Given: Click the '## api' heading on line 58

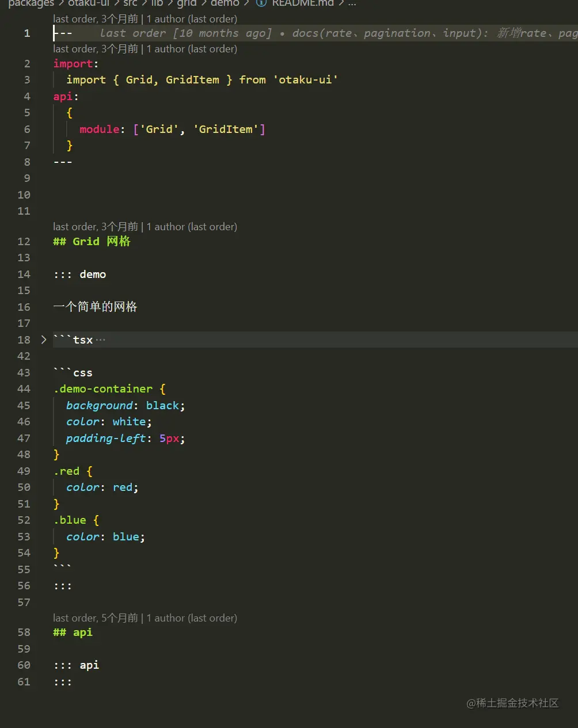Looking at the screenshot, I should [73, 632].
